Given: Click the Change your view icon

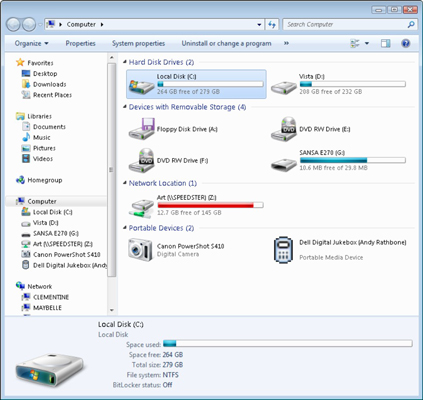Looking at the screenshot, I should click(355, 43).
